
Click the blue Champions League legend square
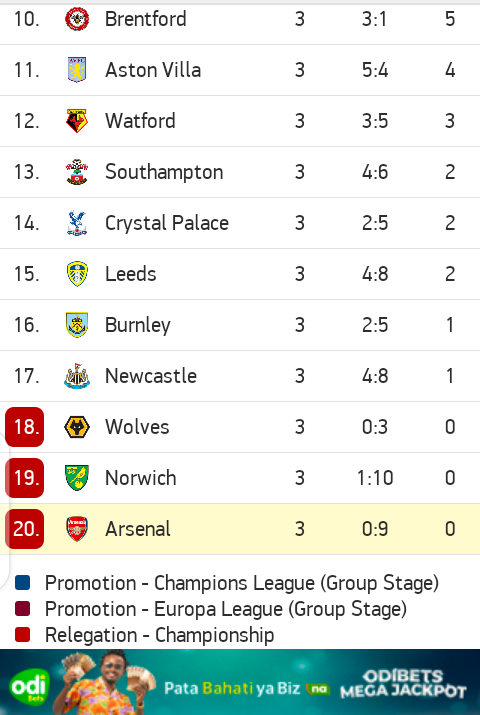coord(22,583)
